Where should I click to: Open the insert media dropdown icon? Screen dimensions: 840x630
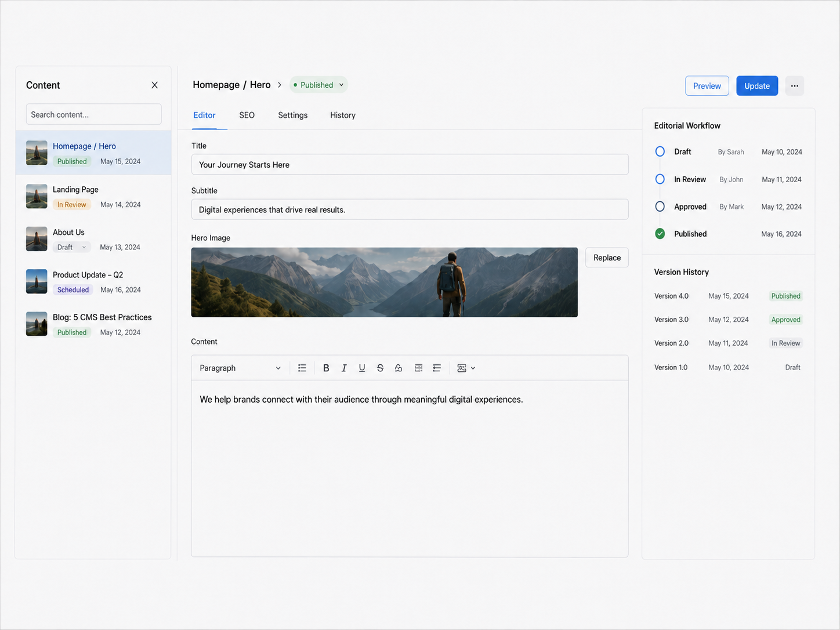pyautogui.click(x=466, y=368)
